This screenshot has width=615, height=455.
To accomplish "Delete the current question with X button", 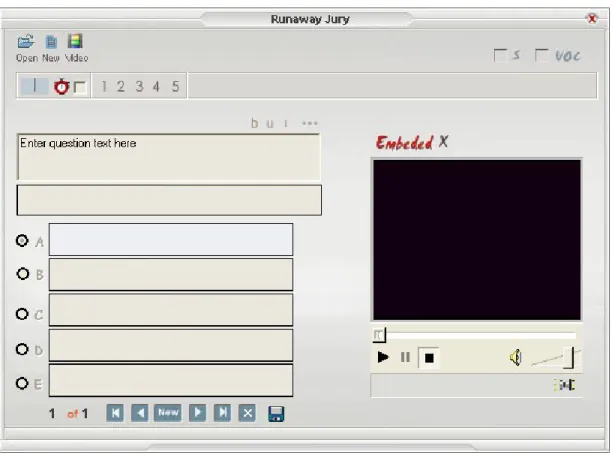I will tap(247, 413).
